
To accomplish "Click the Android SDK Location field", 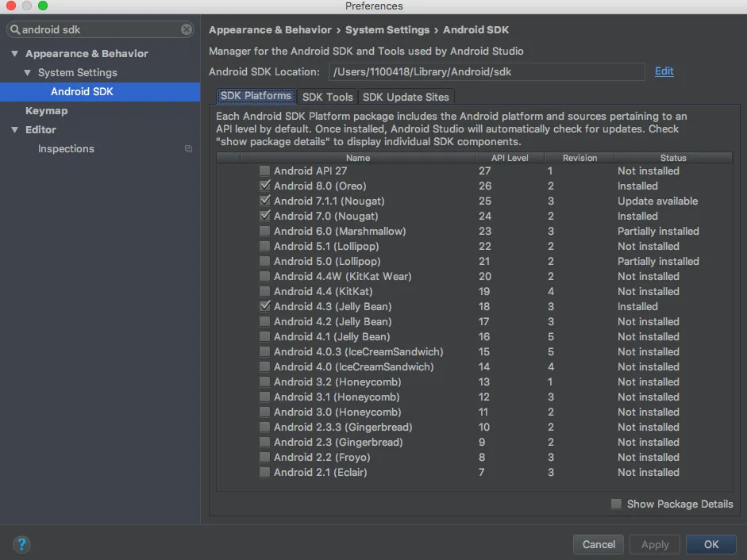I will [x=487, y=72].
